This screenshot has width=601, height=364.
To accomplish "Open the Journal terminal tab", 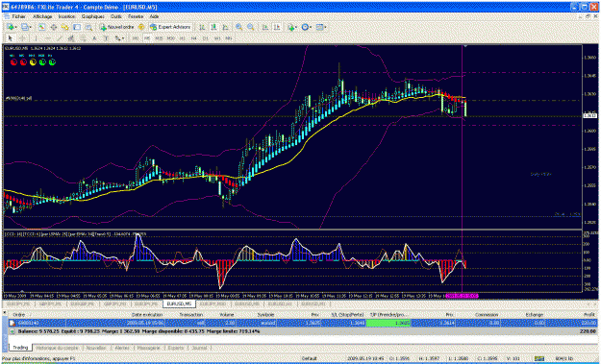I will (x=199, y=348).
